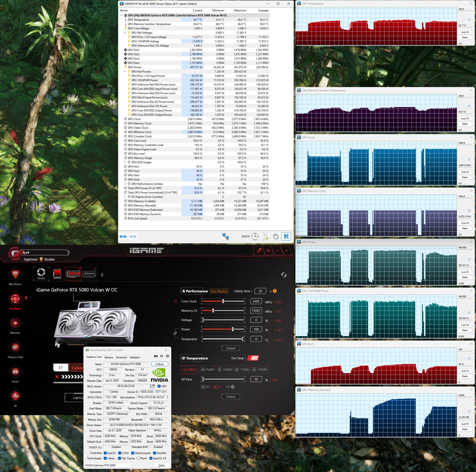This screenshot has height=472, width=476.
Task: Open the GPU-Z hamburger menu
Action: tap(168, 356)
